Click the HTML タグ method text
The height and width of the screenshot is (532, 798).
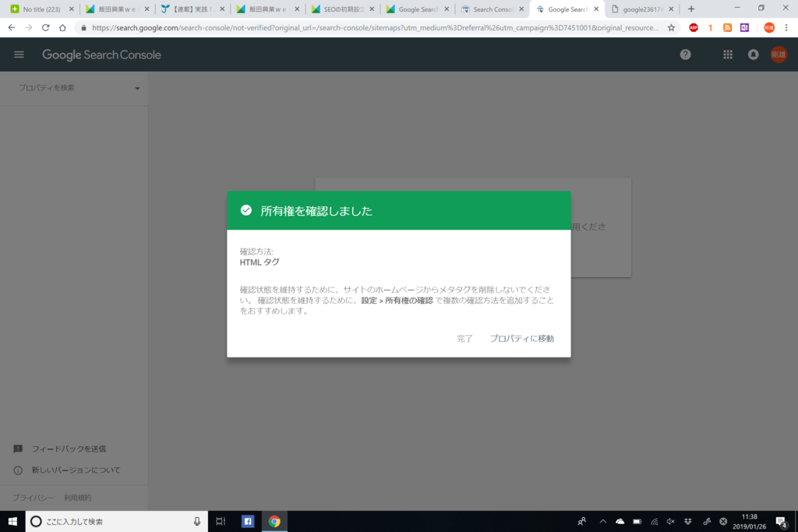tap(260, 262)
